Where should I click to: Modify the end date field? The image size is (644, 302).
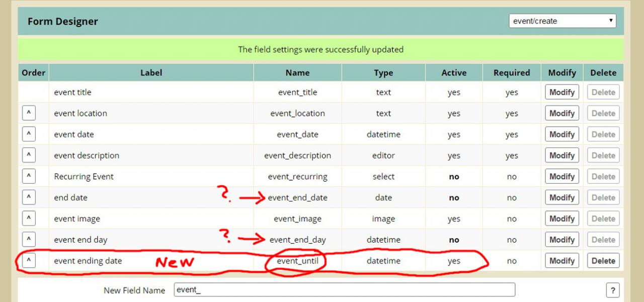[x=562, y=198]
